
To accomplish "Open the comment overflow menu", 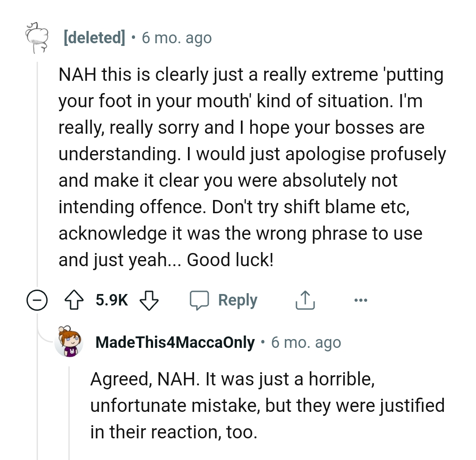I will point(361,299).
